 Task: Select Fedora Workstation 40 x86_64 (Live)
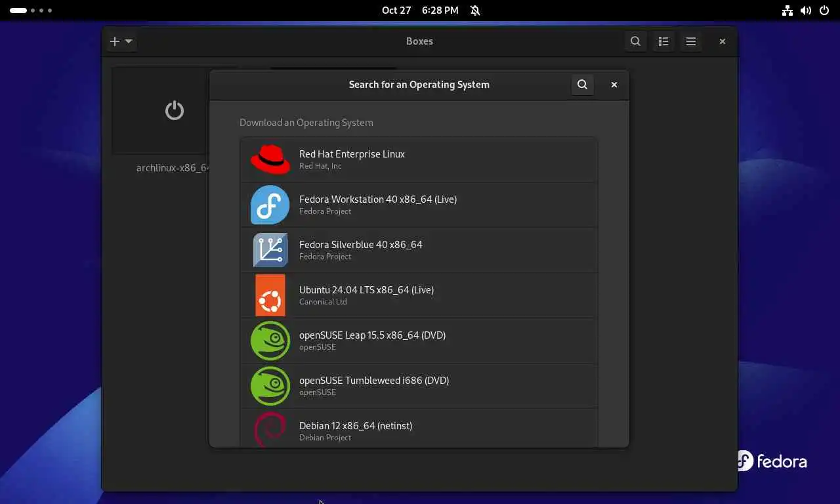(419, 205)
